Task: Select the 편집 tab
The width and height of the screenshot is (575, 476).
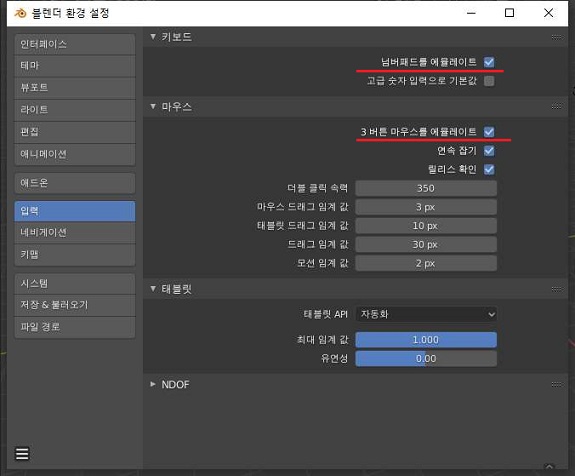Action: [x=75, y=132]
